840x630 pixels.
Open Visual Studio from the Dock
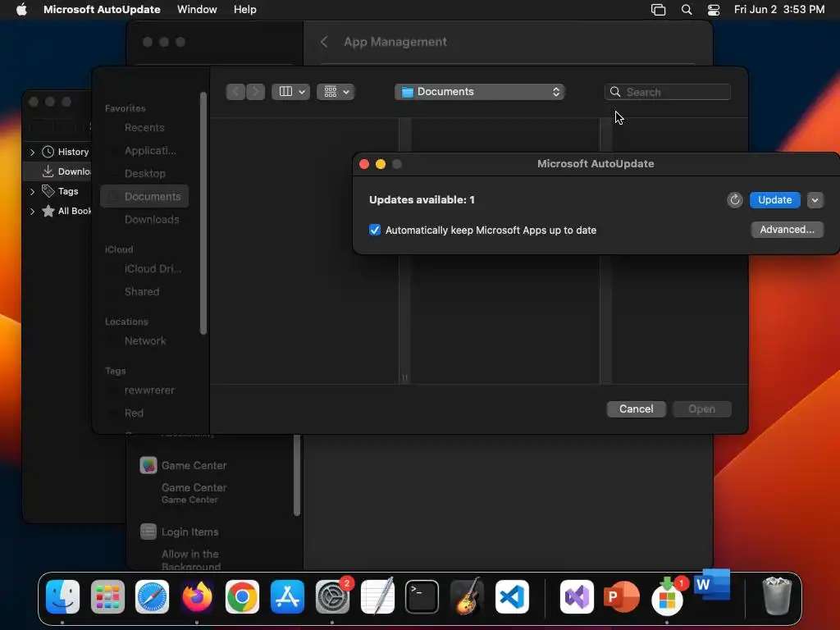(x=577, y=597)
